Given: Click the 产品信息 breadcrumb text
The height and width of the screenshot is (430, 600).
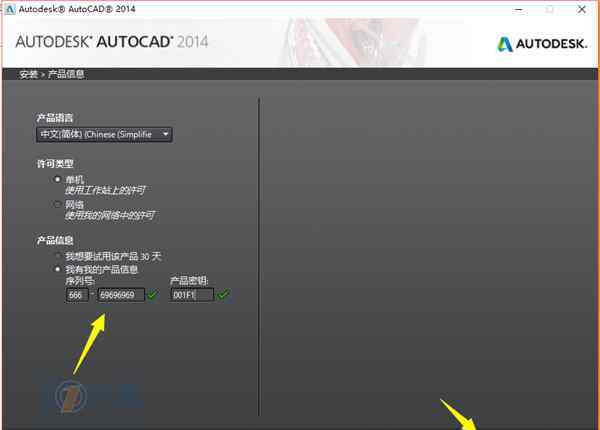Looking at the screenshot, I should [66, 74].
